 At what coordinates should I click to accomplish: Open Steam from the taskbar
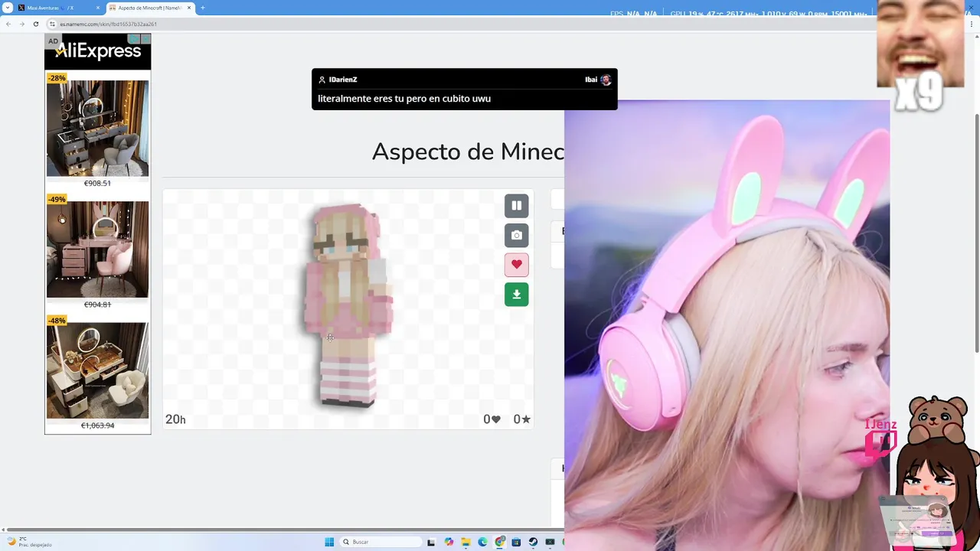coord(534,542)
